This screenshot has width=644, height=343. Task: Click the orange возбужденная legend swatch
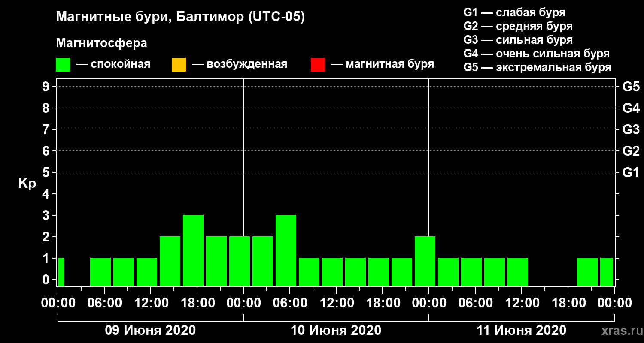(179, 65)
